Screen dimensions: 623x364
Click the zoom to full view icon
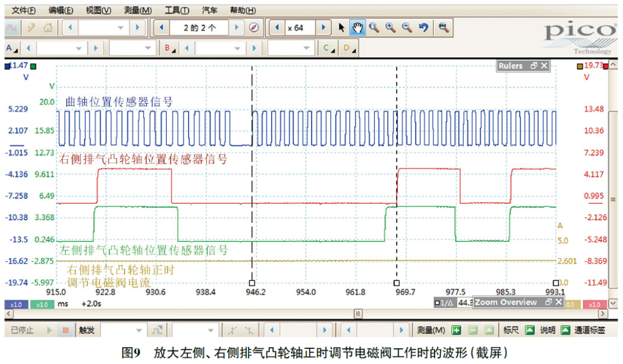pos(444,28)
